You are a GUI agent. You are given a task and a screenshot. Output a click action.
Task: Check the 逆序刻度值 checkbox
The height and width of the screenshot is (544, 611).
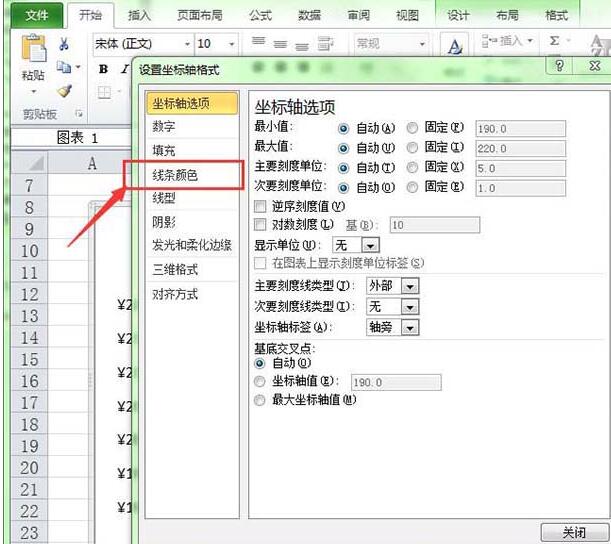point(260,206)
